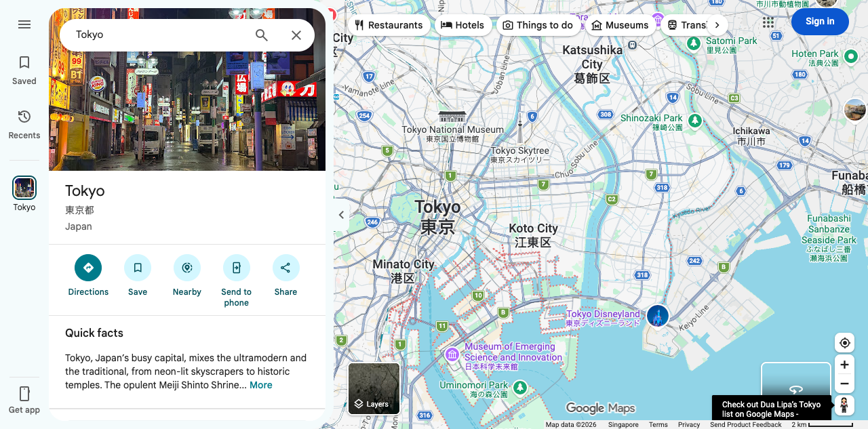Clear the search with X icon
868x429 pixels.
pos(296,35)
